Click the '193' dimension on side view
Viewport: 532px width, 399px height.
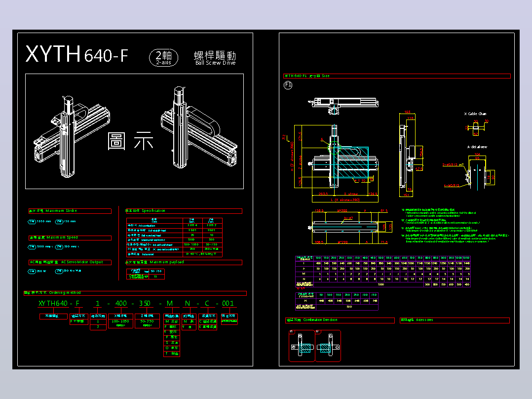tap(408, 112)
